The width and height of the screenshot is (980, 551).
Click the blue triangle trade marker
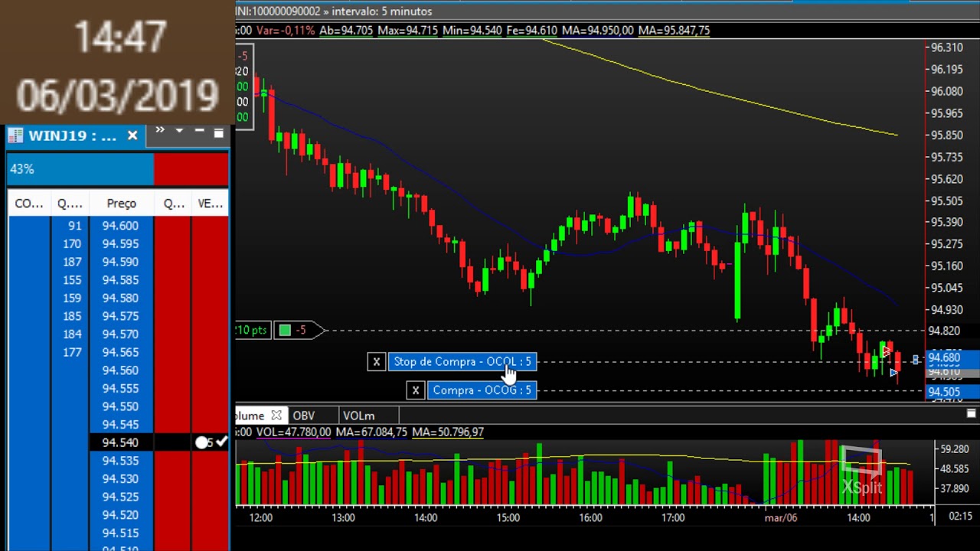[893, 373]
